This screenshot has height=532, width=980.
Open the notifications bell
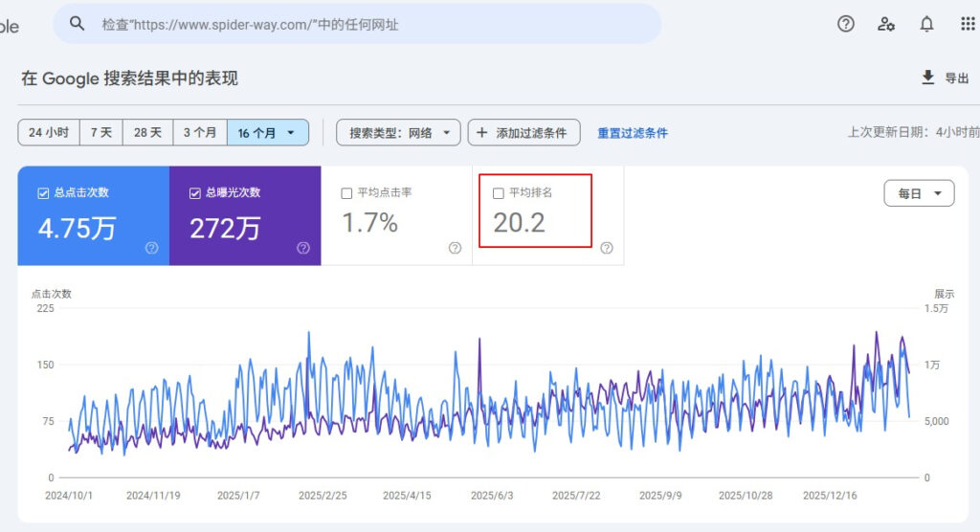pos(926,24)
